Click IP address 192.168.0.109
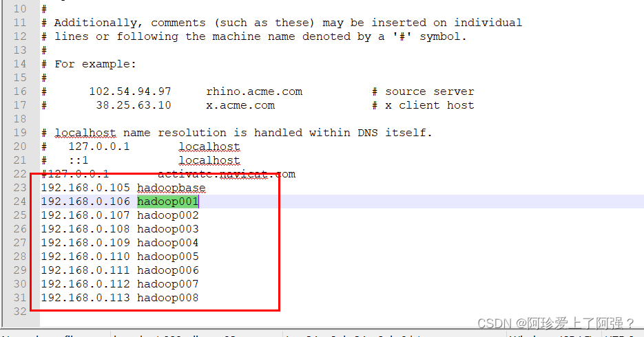The width and height of the screenshot is (644, 337). click(x=85, y=243)
